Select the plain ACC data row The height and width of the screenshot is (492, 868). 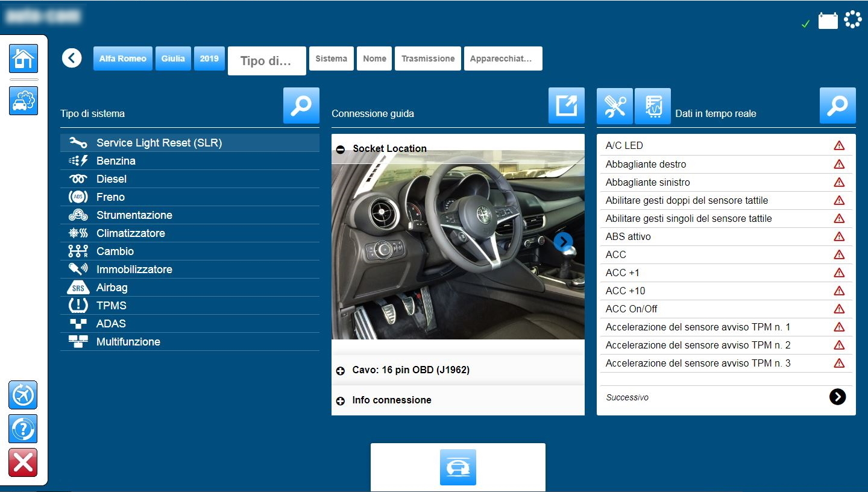click(x=726, y=254)
